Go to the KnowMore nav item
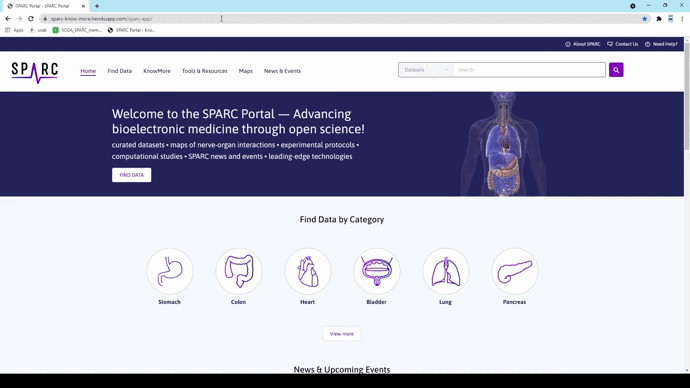This screenshot has height=388, width=690. click(157, 71)
